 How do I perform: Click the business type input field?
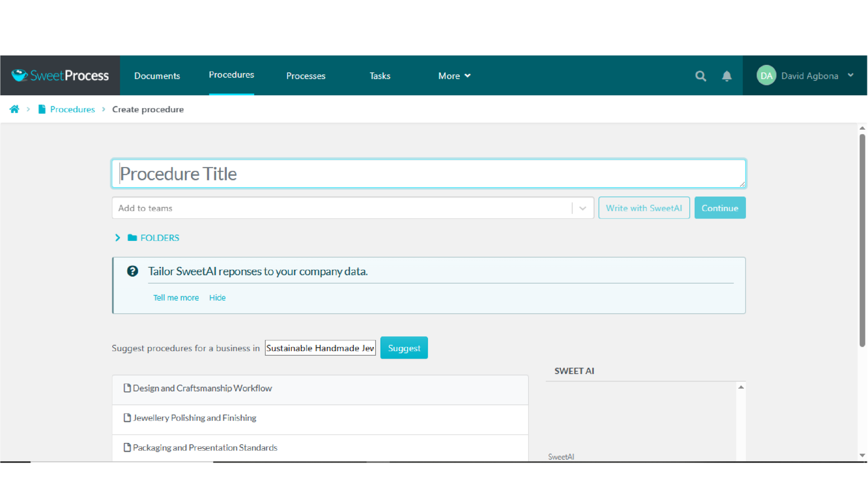[x=320, y=348]
